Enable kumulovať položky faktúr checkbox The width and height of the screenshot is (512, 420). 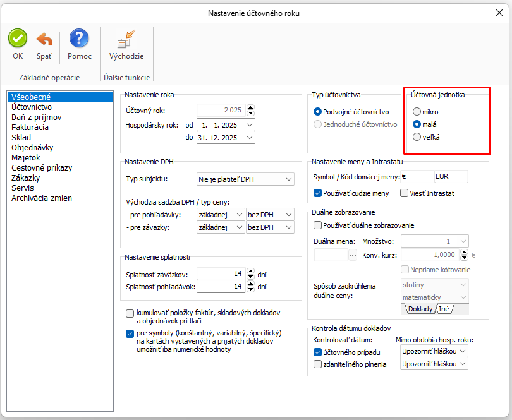[x=130, y=313]
